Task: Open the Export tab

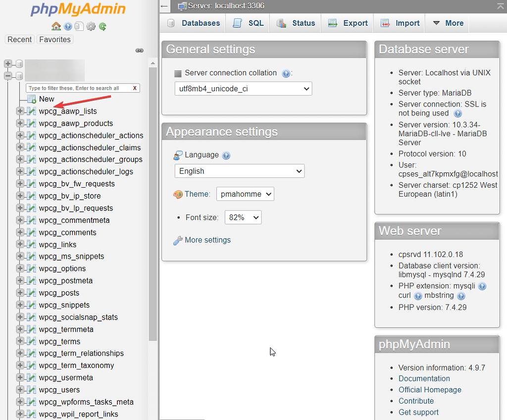Action: click(348, 23)
